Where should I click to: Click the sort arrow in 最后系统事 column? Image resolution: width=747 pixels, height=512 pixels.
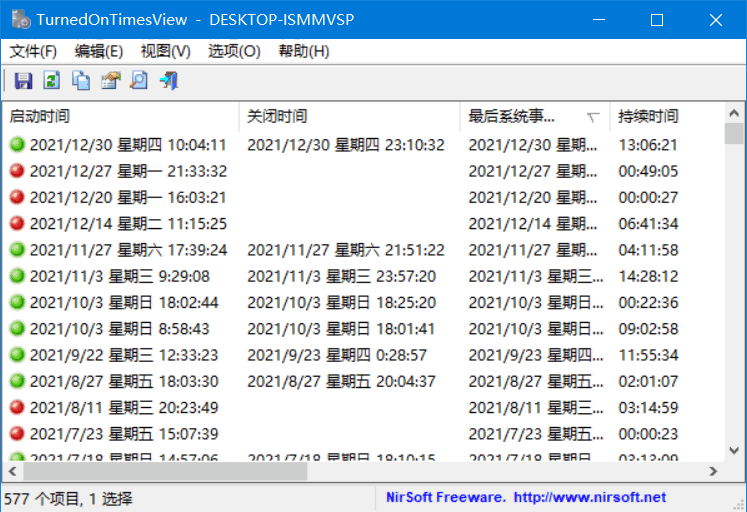click(x=593, y=118)
